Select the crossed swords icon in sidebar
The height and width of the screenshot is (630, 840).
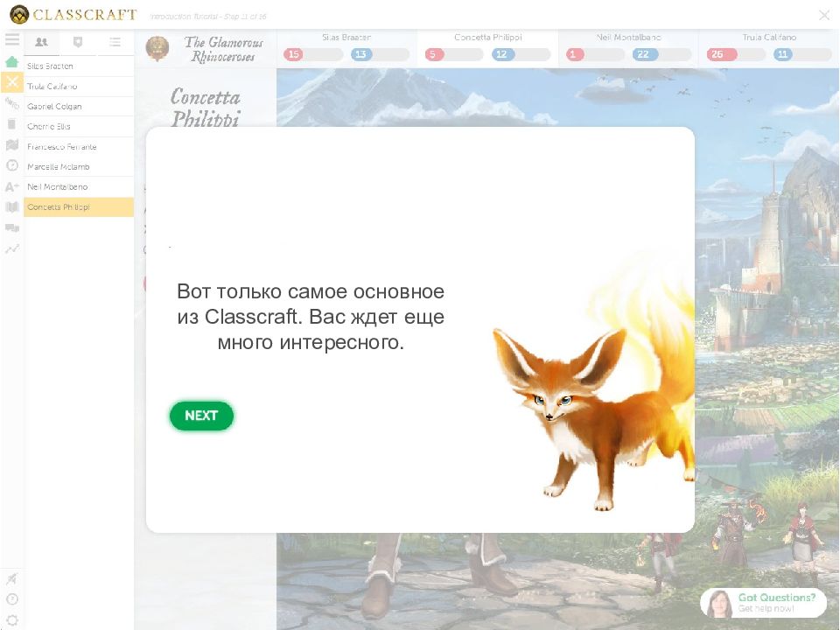[12, 82]
